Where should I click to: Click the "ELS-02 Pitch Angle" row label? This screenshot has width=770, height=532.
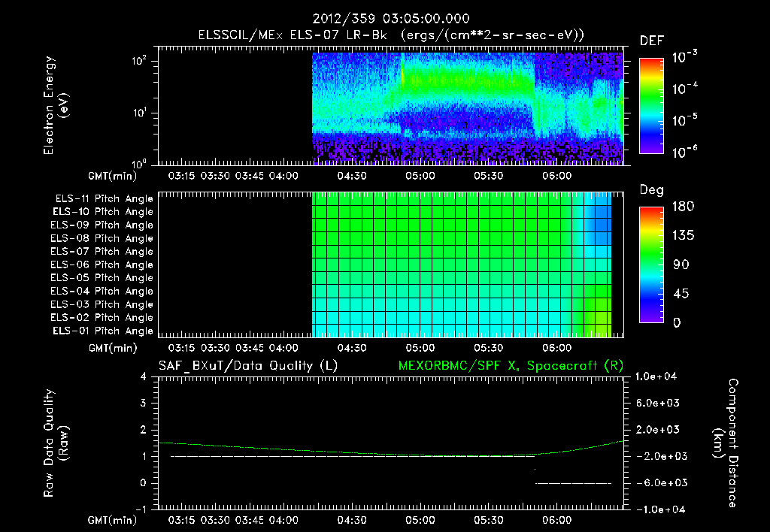pyautogui.click(x=102, y=318)
